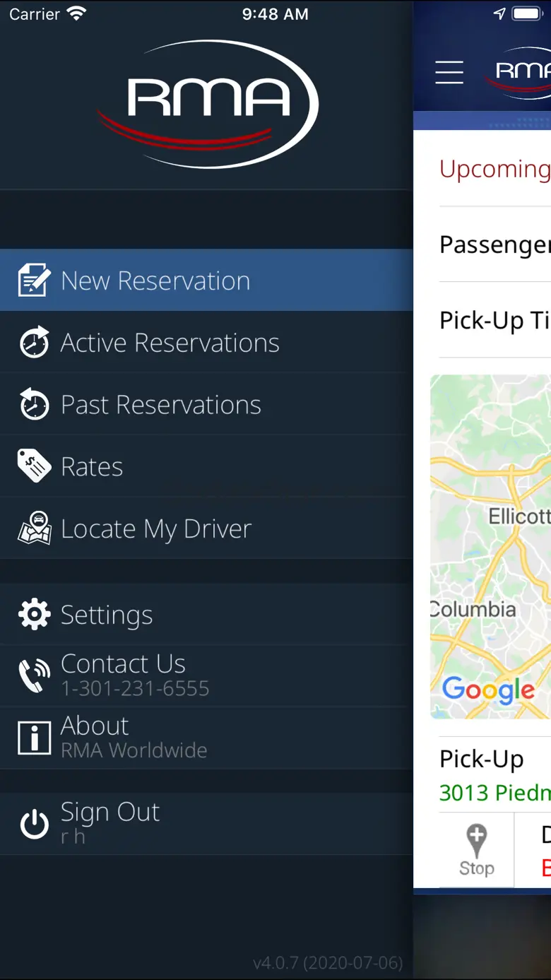This screenshot has width=551, height=980.
Task: Open the Rates menu entry
Action: coord(92,466)
